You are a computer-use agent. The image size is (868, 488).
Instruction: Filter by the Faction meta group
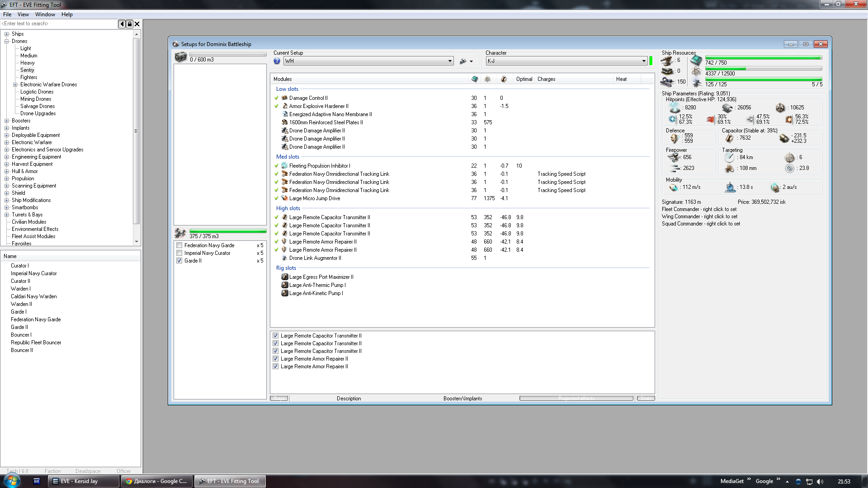tap(52, 471)
